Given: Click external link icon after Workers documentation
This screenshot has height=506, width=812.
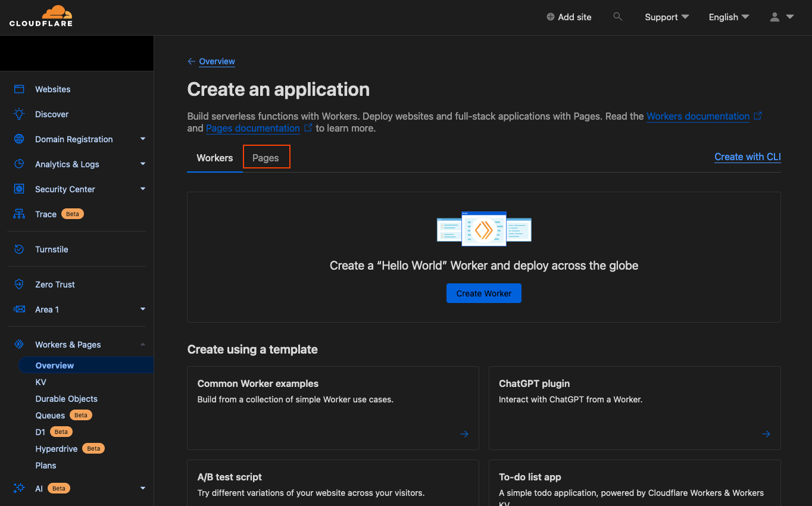Looking at the screenshot, I should click(758, 116).
